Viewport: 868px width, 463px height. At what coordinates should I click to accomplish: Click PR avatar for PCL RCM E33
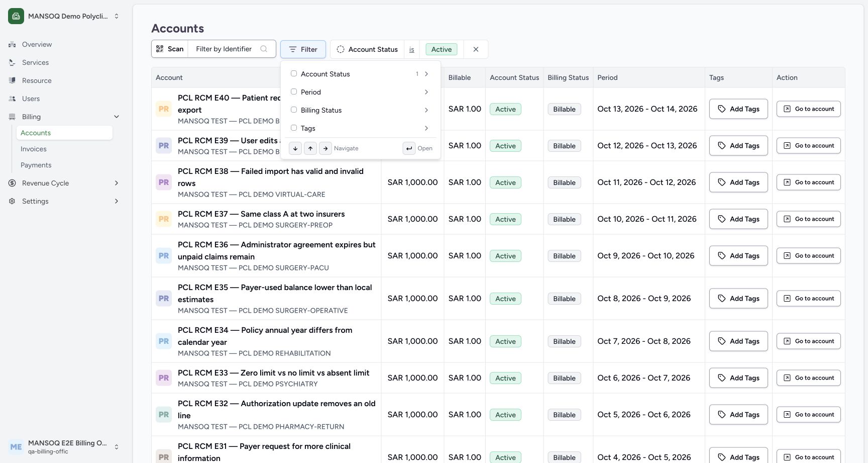[164, 378]
